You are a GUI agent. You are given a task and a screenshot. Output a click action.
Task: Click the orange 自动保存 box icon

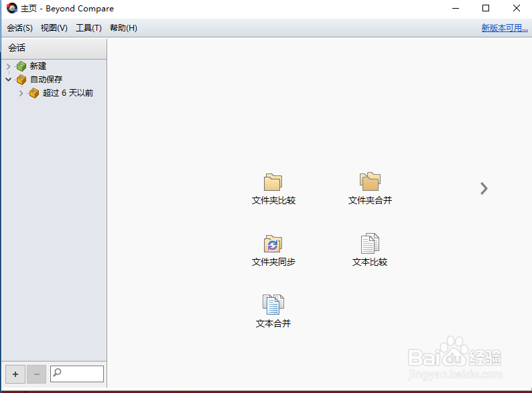21,80
